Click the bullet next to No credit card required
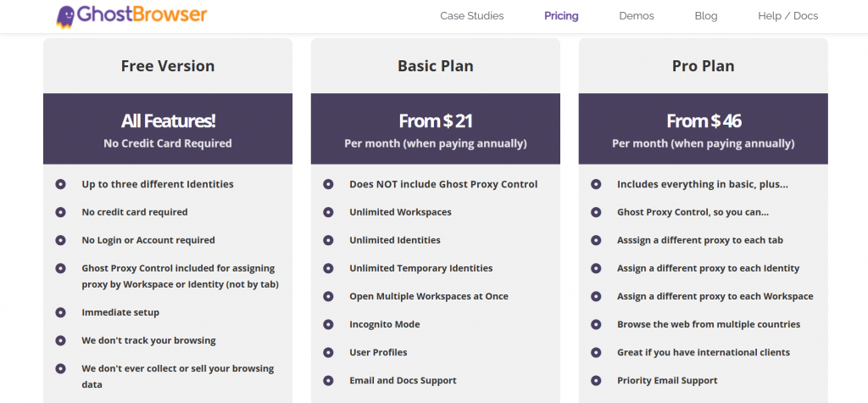 click(60, 212)
